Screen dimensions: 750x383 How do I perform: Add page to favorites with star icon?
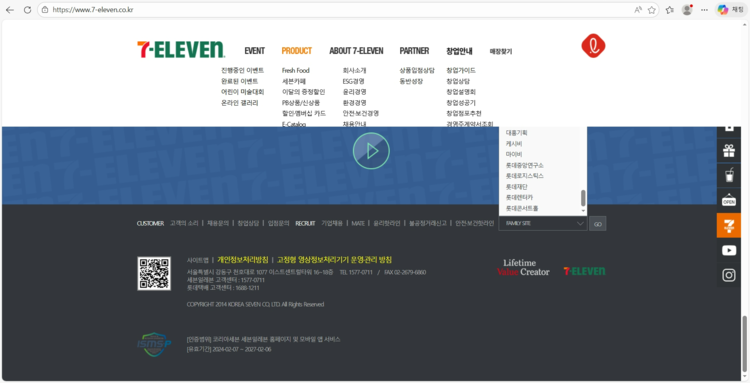[x=651, y=10]
